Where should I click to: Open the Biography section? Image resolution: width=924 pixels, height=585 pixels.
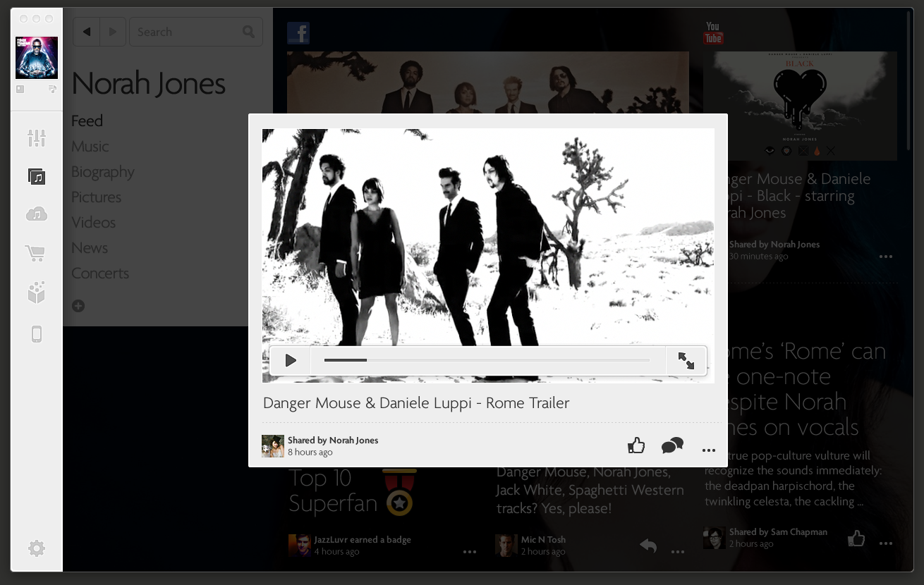102,172
